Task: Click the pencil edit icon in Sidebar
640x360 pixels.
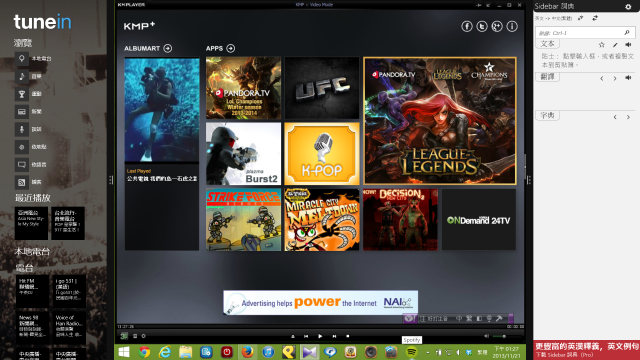Action: click(x=615, y=44)
